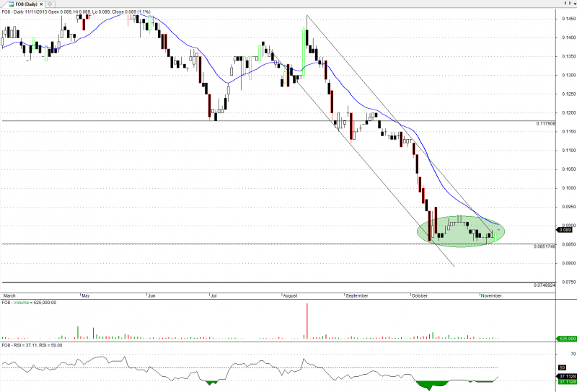Click the FO8 Volume pane title
This screenshot has width=577, height=392.
point(30,303)
